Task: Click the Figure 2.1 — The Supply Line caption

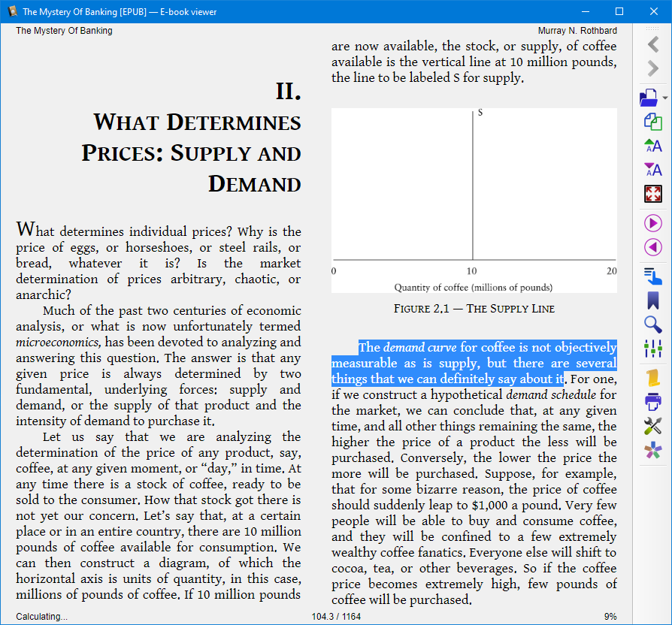Action: (x=474, y=309)
